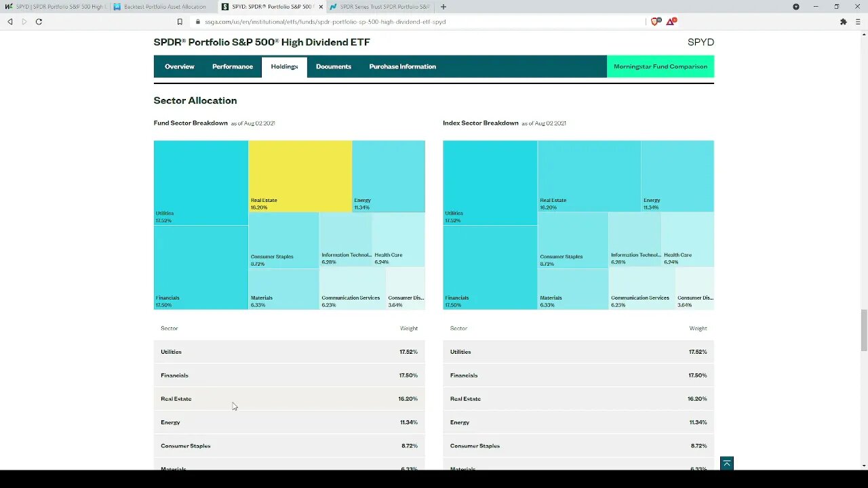Select the Holdings section tab
The height and width of the screenshot is (488, 868).
[x=284, y=66]
